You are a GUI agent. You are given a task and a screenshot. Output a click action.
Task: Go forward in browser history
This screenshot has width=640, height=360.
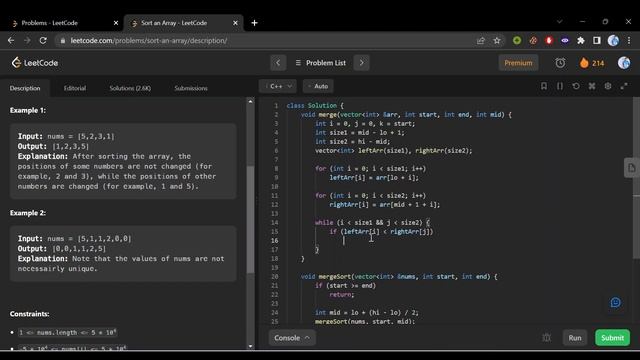click(27, 40)
